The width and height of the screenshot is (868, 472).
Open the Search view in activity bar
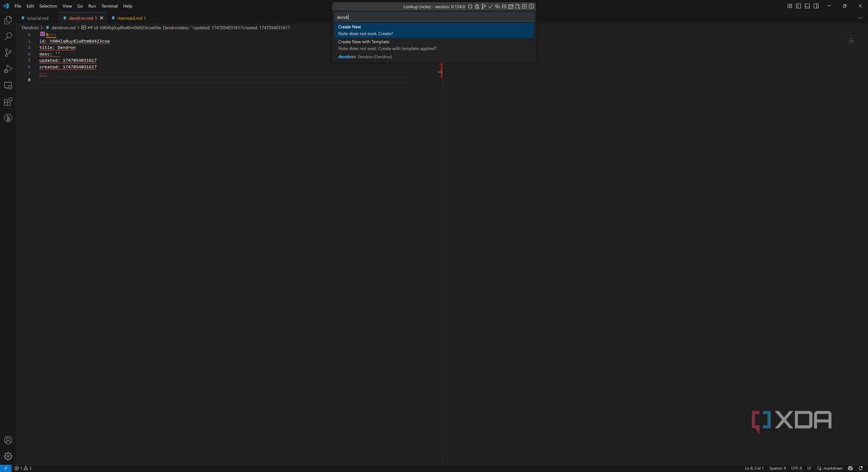point(8,36)
